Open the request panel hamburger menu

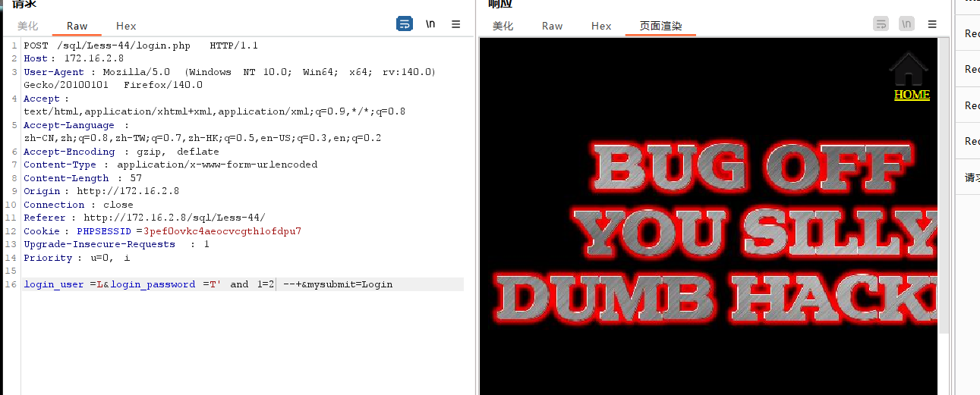[456, 24]
